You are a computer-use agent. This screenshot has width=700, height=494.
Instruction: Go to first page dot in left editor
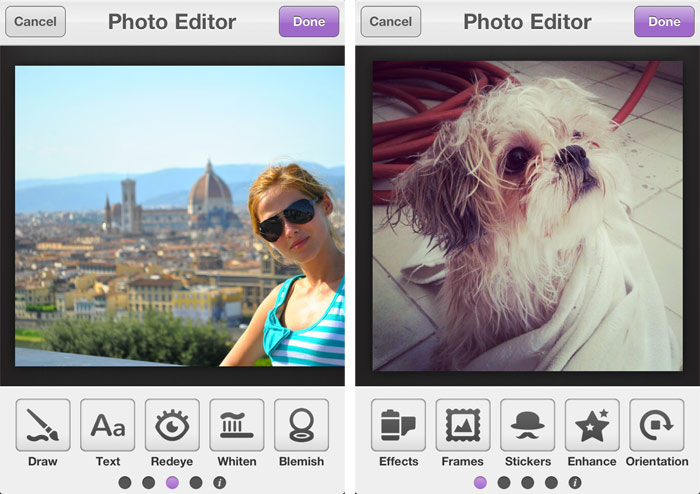point(125,482)
